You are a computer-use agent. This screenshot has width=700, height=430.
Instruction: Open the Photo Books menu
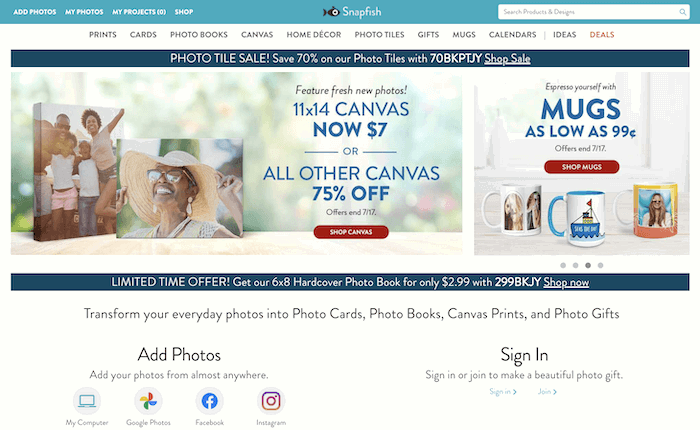tap(199, 35)
